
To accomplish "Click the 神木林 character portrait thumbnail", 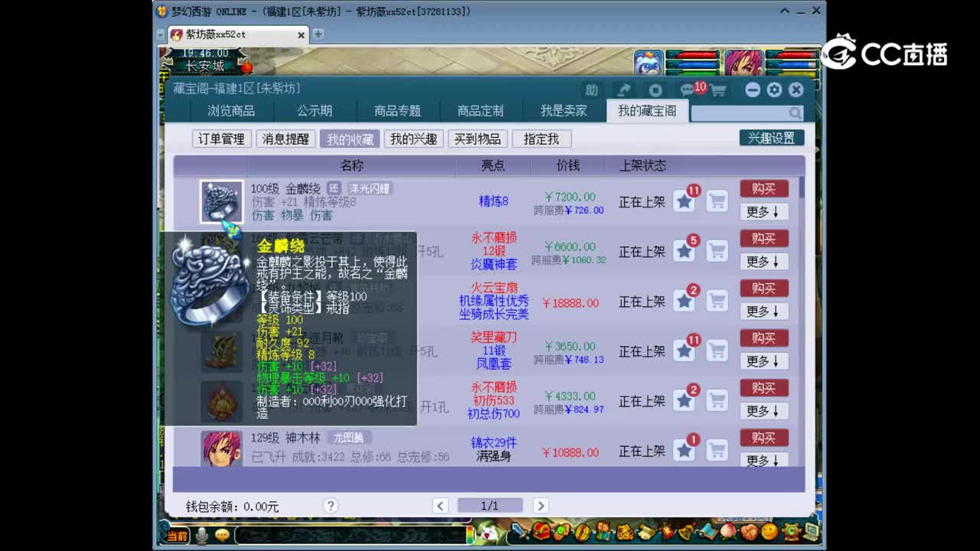I will 222,449.
